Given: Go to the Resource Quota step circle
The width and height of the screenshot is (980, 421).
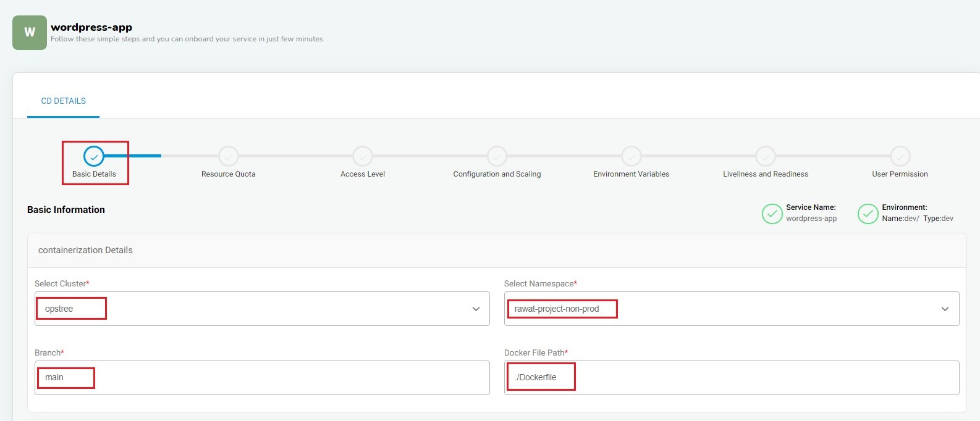Looking at the screenshot, I should [228, 157].
